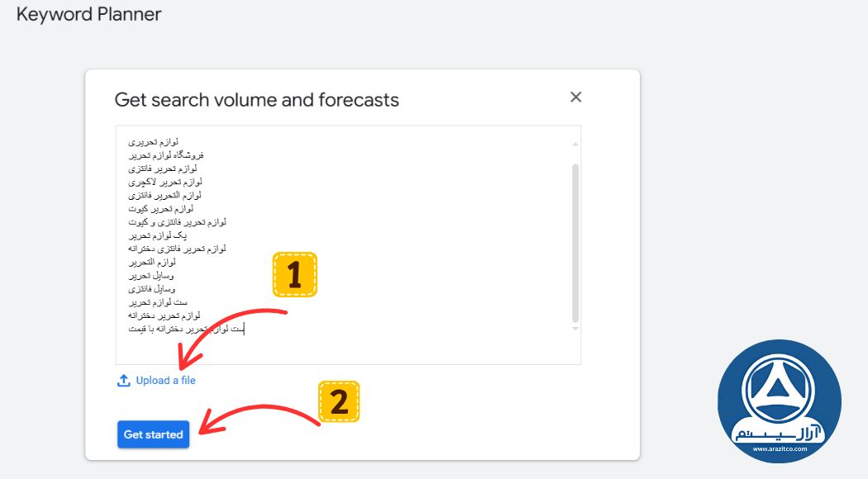Click the yellow number 2 badge
Image resolution: width=868 pixels, height=479 pixels.
coord(339,401)
